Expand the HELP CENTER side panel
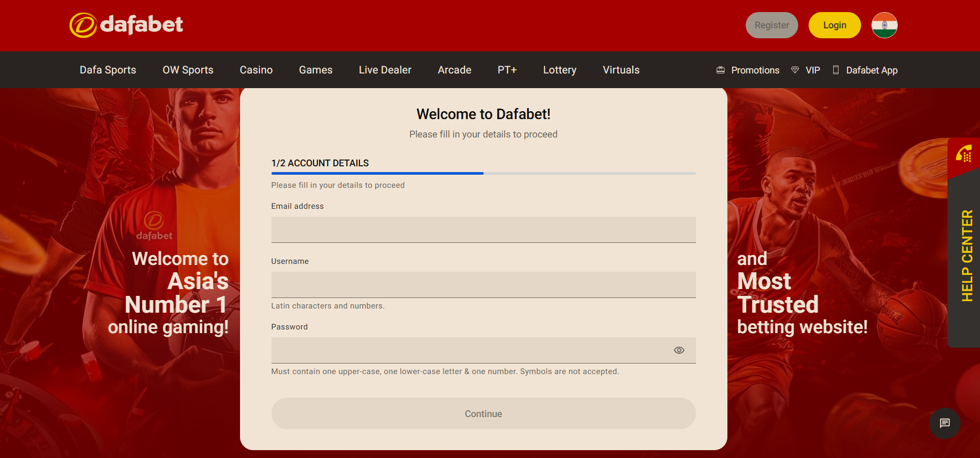The image size is (980, 458). (966, 255)
